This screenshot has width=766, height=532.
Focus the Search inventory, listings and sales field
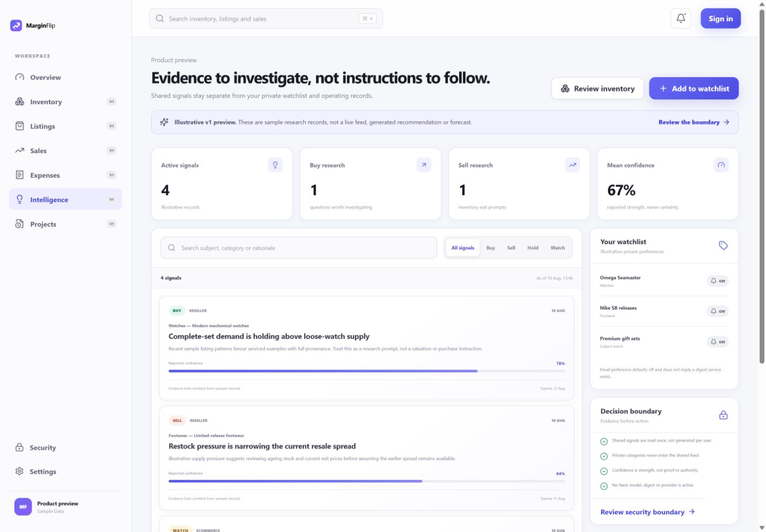266,18
